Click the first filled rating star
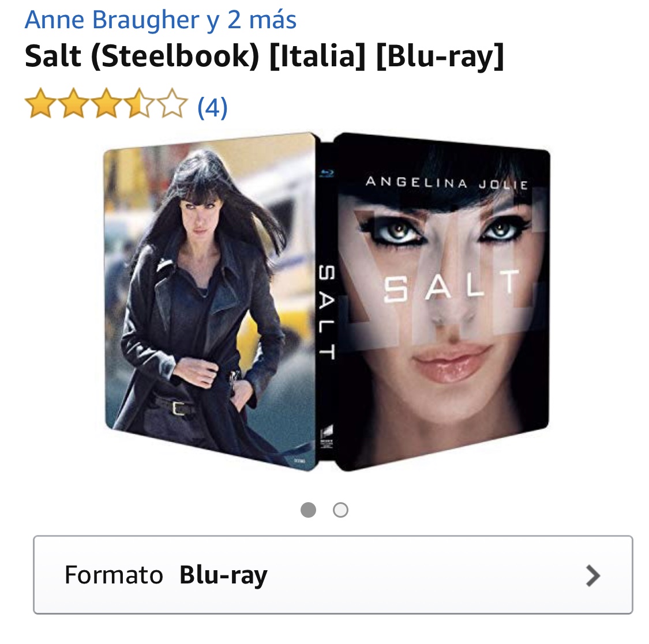This screenshot has height=644, width=649. [x=40, y=103]
